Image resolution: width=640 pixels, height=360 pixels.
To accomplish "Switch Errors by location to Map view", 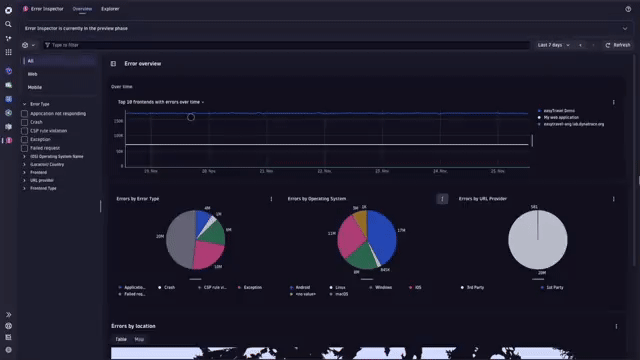I will coord(139,340).
